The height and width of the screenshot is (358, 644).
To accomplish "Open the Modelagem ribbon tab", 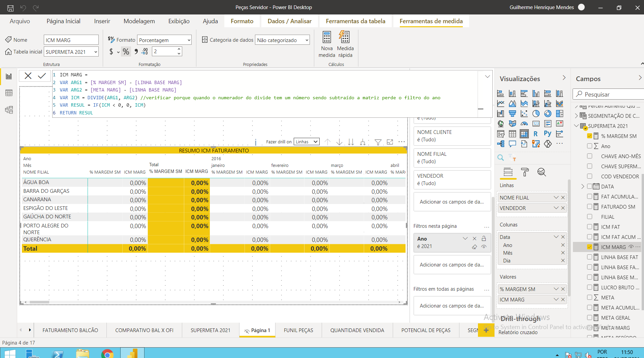I will pyautogui.click(x=139, y=21).
